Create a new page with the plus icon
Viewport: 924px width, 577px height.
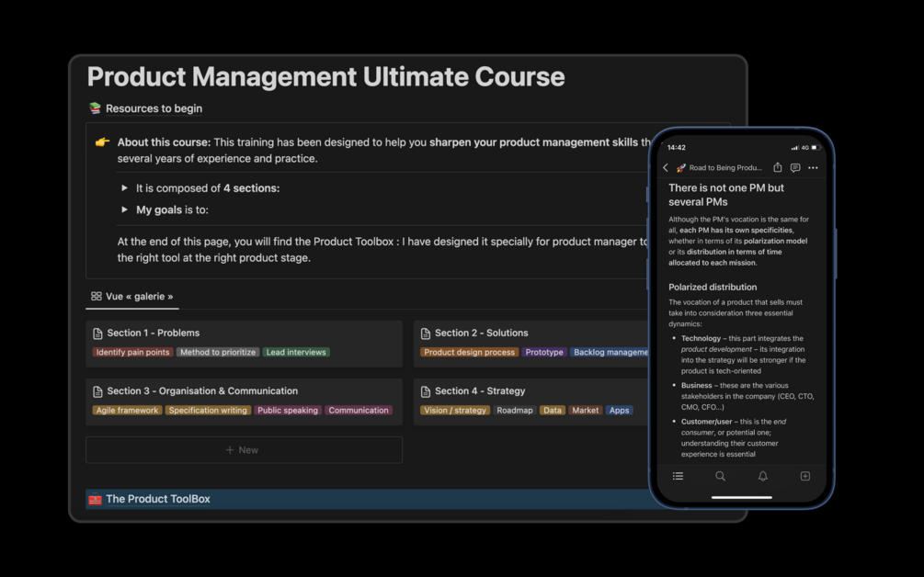pos(804,476)
